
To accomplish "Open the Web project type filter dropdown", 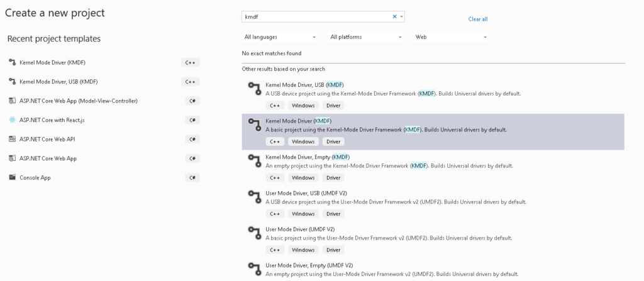I will coord(450,37).
